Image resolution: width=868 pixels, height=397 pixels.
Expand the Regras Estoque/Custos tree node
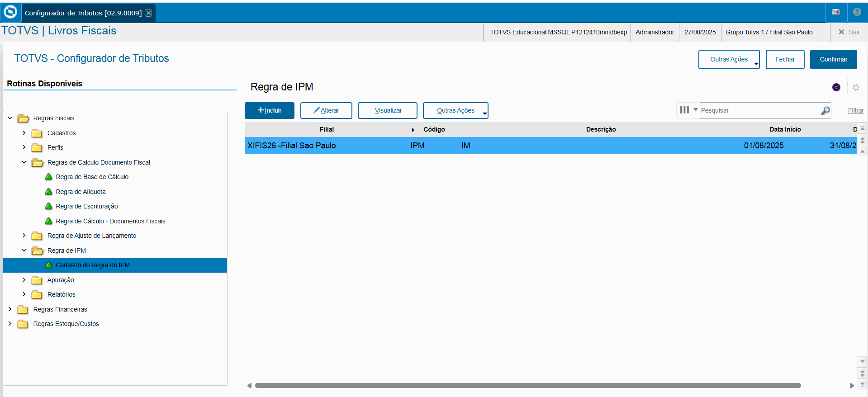10,324
